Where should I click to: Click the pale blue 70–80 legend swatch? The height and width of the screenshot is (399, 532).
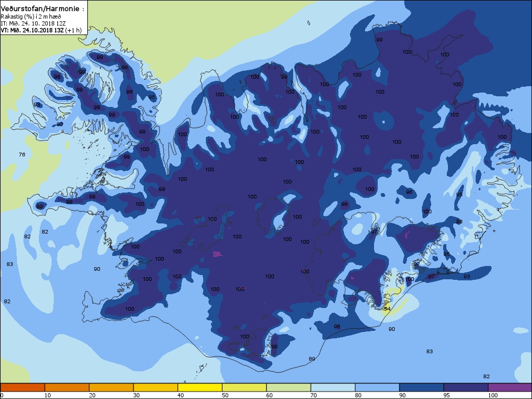(333, 387)
